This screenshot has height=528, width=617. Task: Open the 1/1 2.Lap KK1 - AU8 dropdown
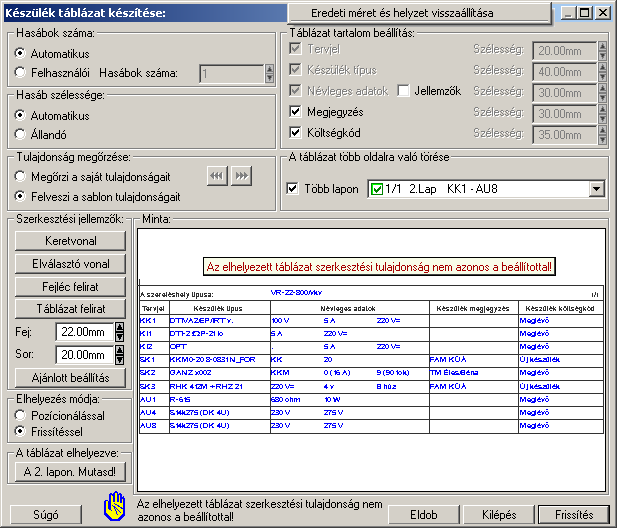(x=596, y=189)
